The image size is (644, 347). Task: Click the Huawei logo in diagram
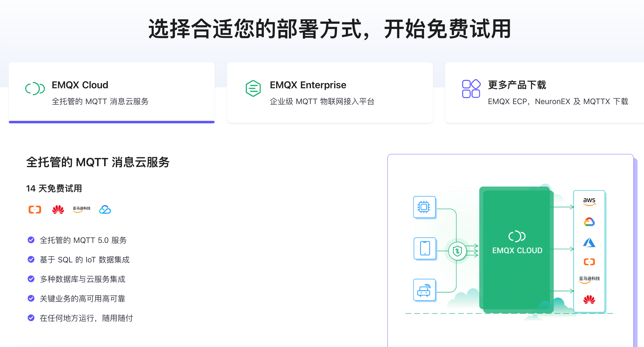coord(589,300)
